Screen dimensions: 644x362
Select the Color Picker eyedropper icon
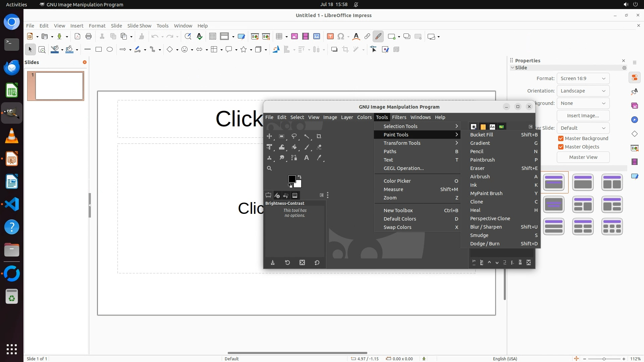click(319, 158)
